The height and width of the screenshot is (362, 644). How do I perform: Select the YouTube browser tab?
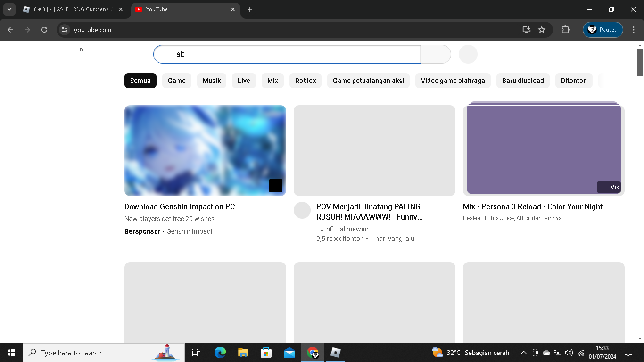[x=185, y=9]
